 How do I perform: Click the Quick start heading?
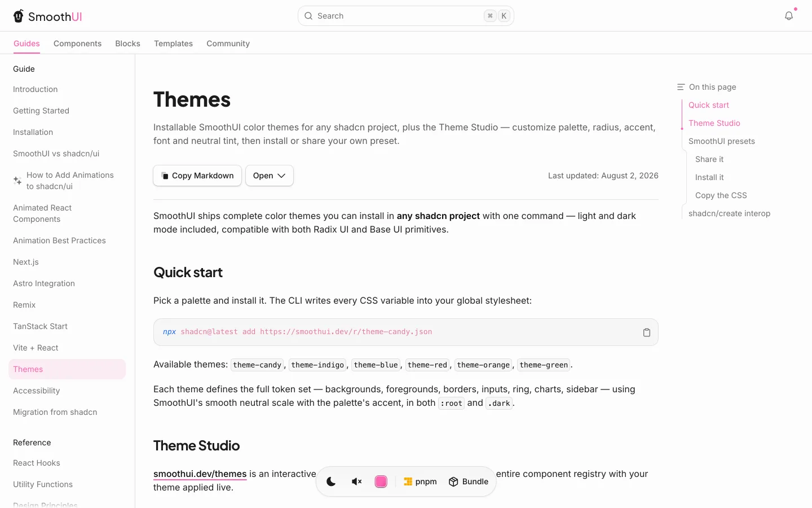(x=188, y=273)
